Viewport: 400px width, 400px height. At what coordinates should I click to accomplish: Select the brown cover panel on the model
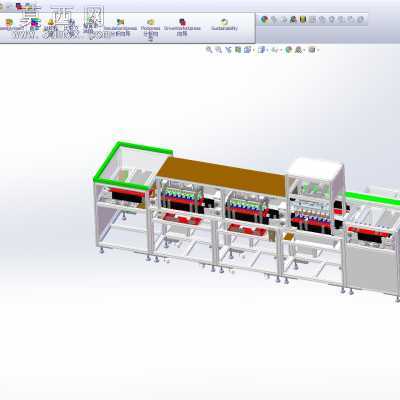pos(222,177)
